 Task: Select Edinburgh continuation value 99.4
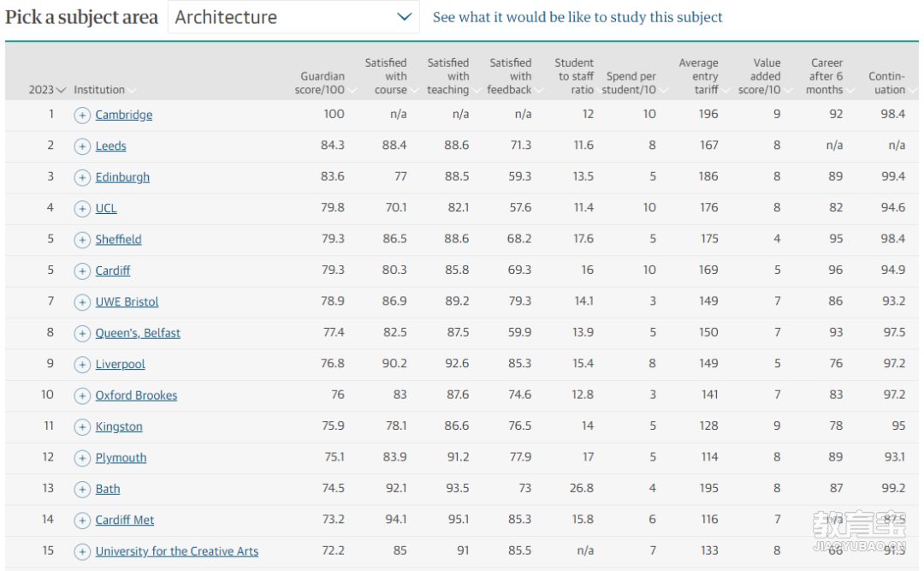pos(892,176)
